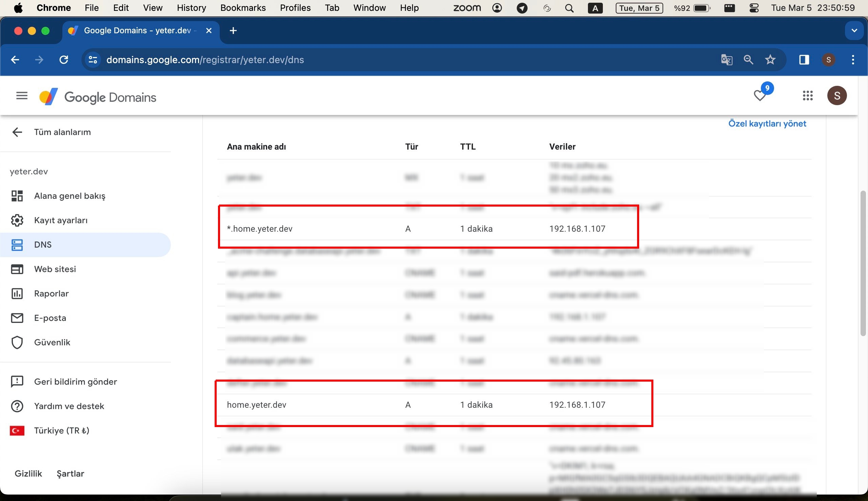This screenshot has width=868, height=501.
Task: Click the Raporlar chart icon
Action: 17,293
